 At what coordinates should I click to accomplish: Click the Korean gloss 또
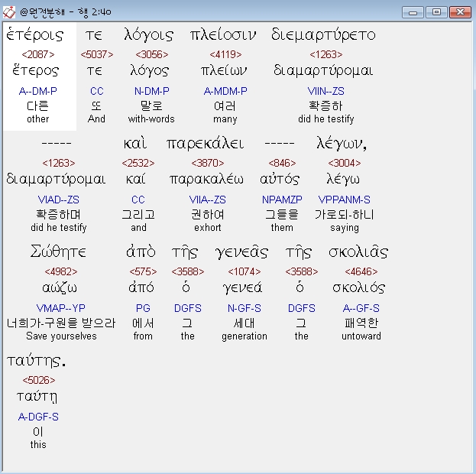click(96, 106)
